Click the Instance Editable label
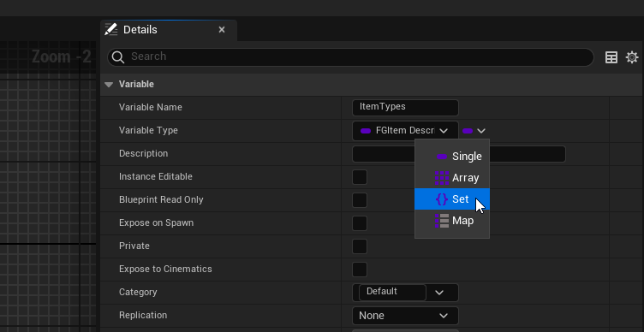Image resolution: width=644 pixels, height=332 pixels. (156, 176)
